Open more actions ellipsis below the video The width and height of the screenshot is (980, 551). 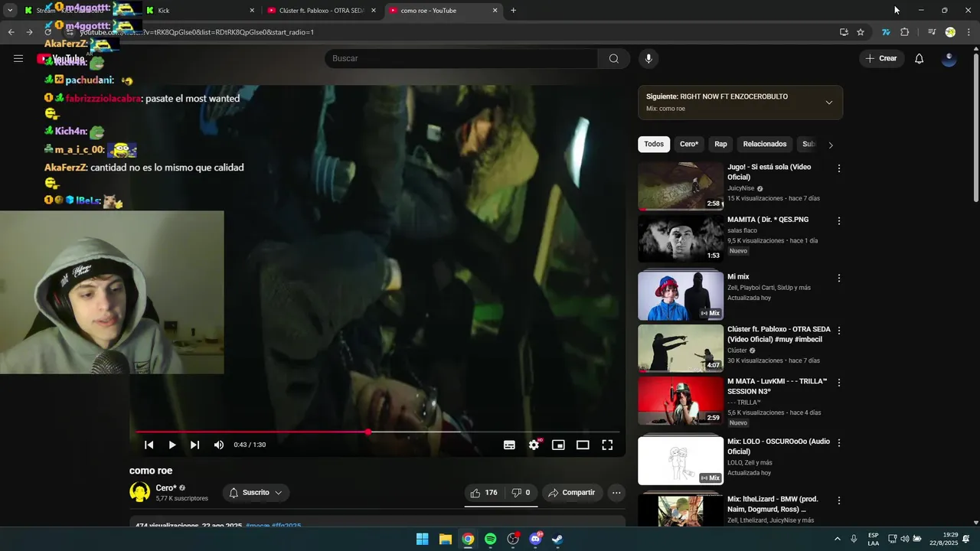pos(616,493)
